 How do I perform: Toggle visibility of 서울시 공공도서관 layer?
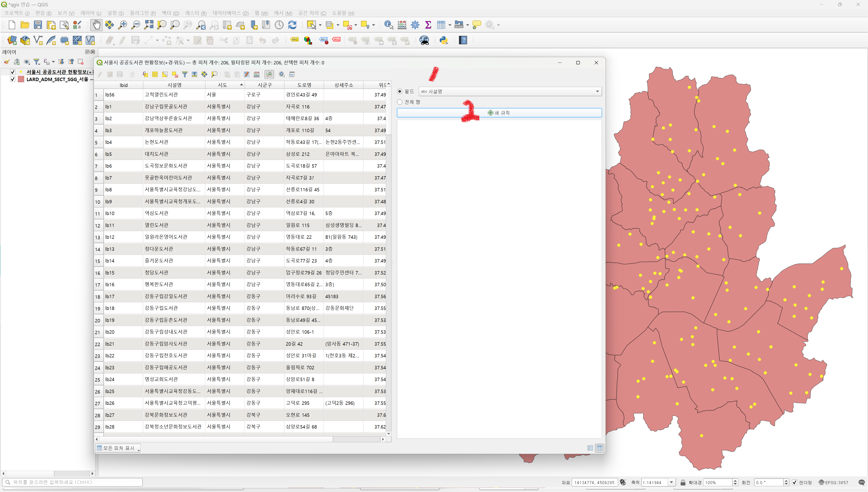point(12,72)
